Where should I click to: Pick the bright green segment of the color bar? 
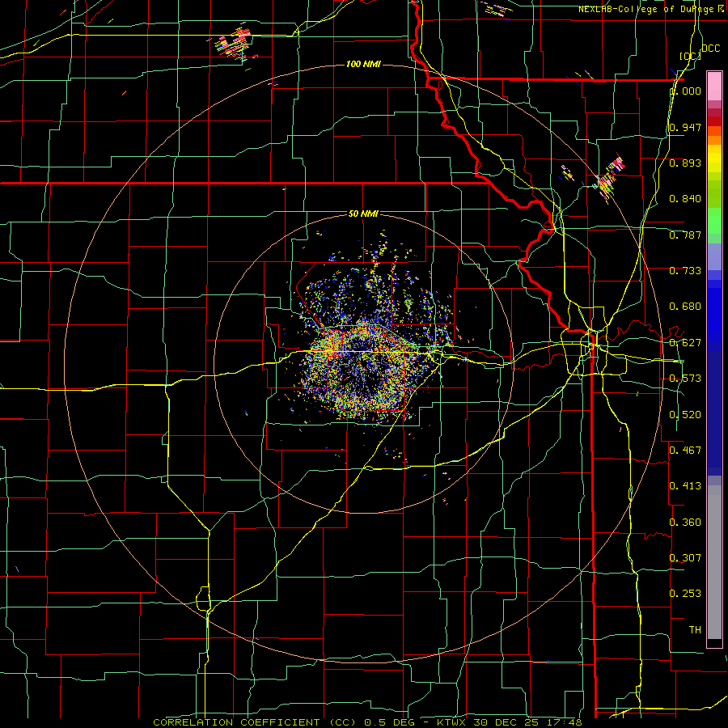pos(714,221)
